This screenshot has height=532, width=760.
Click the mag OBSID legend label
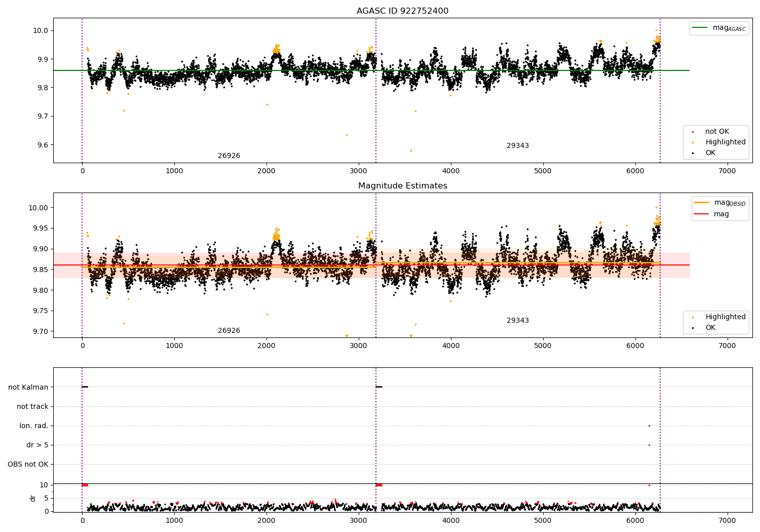tap(730, 203)
